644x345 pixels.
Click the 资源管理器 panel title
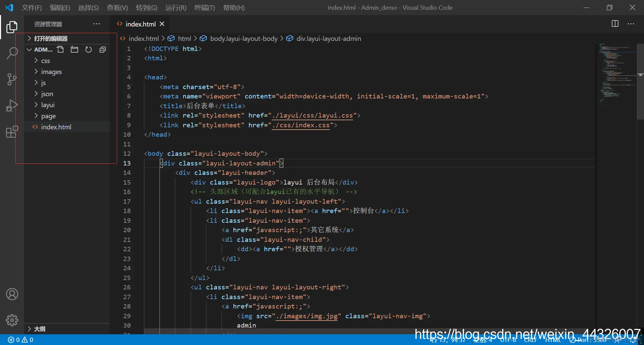click(48, 24)
